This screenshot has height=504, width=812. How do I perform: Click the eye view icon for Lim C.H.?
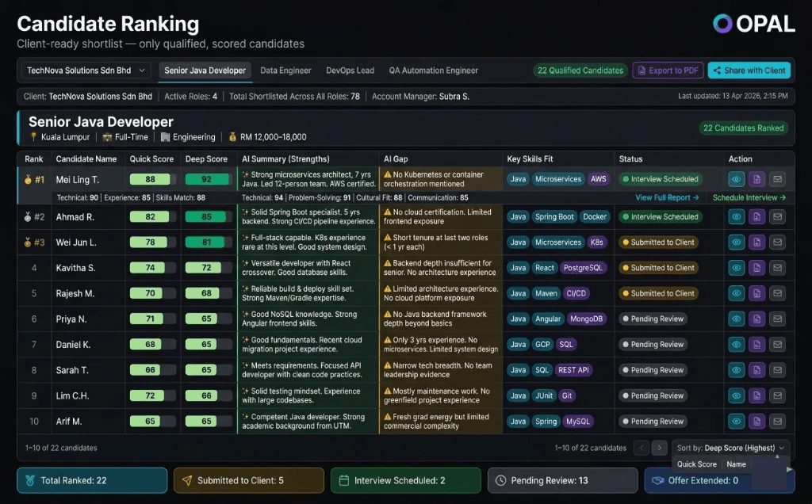[x=736, y=396]
